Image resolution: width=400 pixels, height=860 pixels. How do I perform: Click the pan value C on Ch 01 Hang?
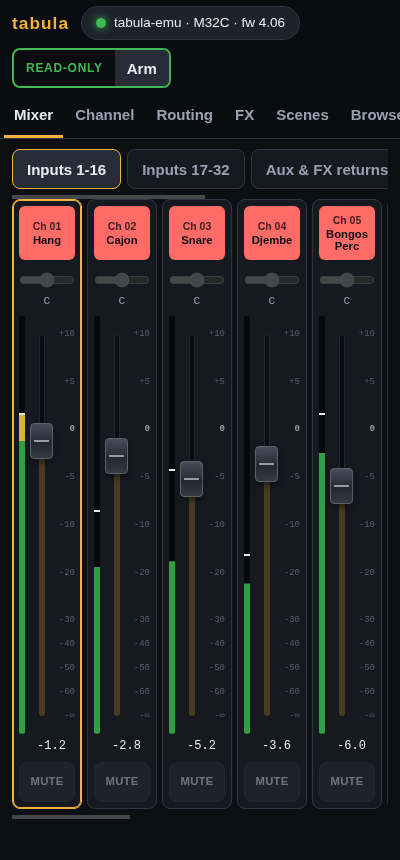47,301
